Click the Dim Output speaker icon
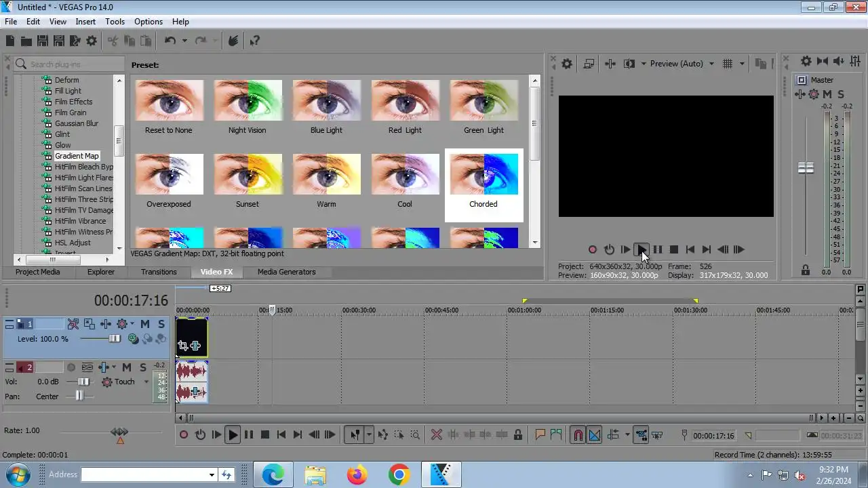This screenshot has width=868, height=488. [x=840, y=61]
